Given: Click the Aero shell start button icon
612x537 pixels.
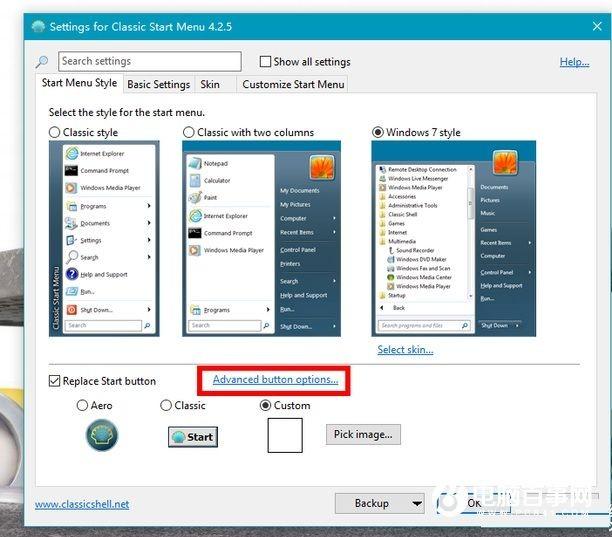Looking at the screenshot, I should coord(102,435).
